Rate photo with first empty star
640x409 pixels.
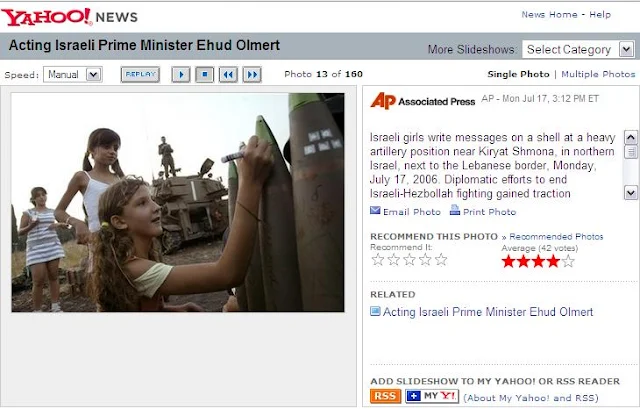[378, 260]
